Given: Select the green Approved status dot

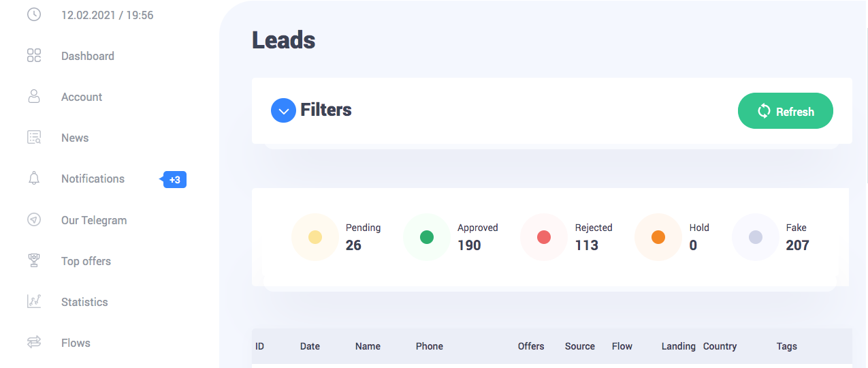Looking at the screenshot, I should (427, 237).
